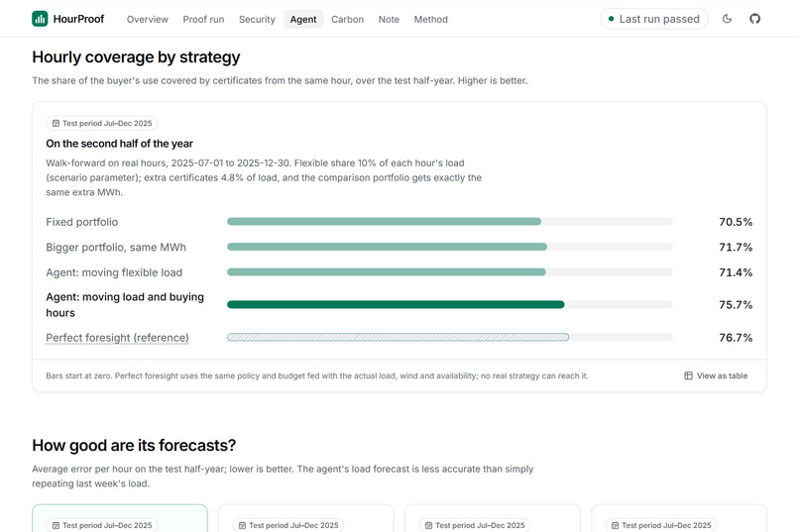Click the table icon beside View as table
Viewport: 799px width, 532px height.
tap(688, 375)
